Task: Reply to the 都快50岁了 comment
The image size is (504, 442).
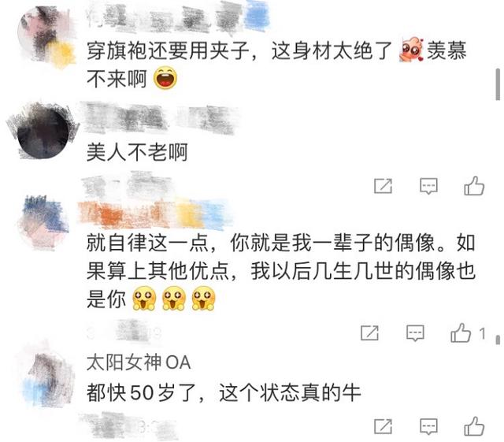Action: pos(428,426)
